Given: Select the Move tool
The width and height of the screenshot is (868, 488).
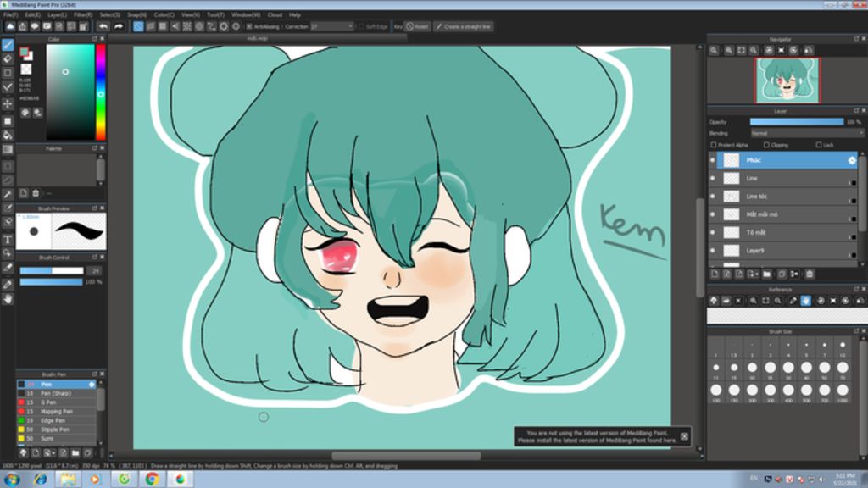Looking at the screenshot, I should (x=8, y=103).
